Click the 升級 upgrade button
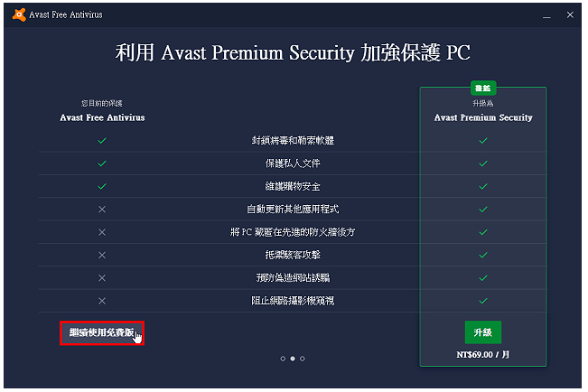This screenshot has width=588, height=392. pyautogui.click(x=483, y=332)
